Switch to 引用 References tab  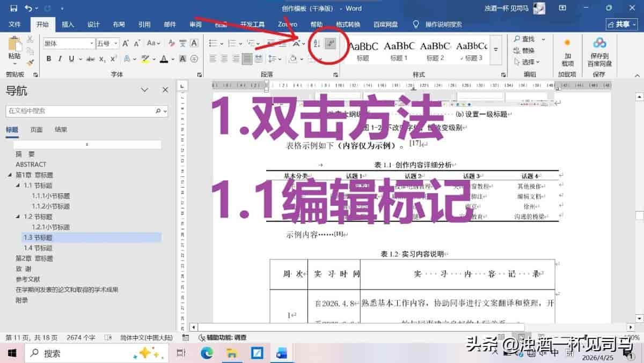pos(144,25)
